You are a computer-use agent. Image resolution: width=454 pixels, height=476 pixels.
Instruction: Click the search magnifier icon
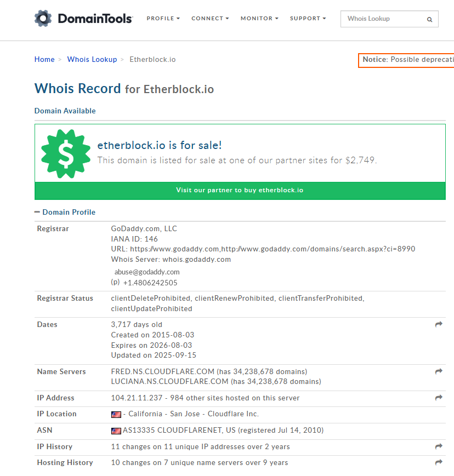(429, 19)
